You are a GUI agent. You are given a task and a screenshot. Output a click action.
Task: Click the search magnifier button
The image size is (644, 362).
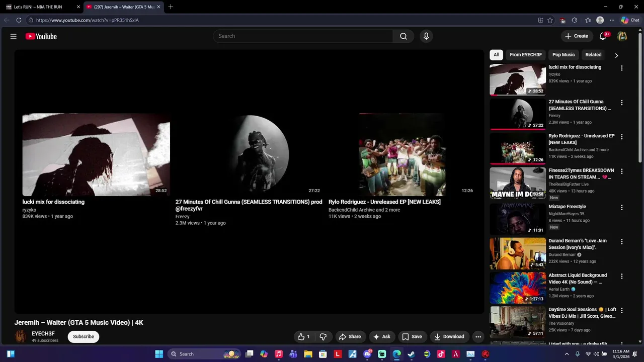(404, 36)
